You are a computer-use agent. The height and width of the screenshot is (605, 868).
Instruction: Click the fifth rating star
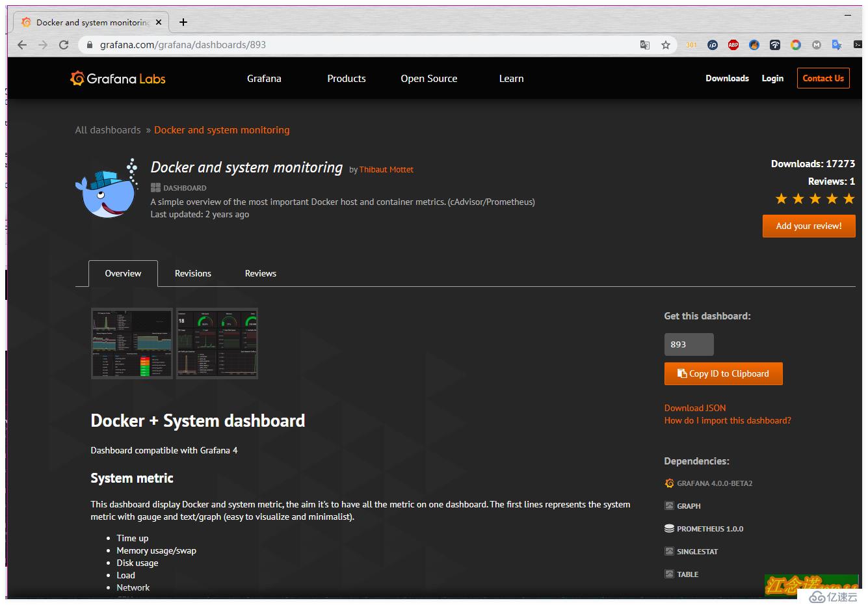pos(849,199)
